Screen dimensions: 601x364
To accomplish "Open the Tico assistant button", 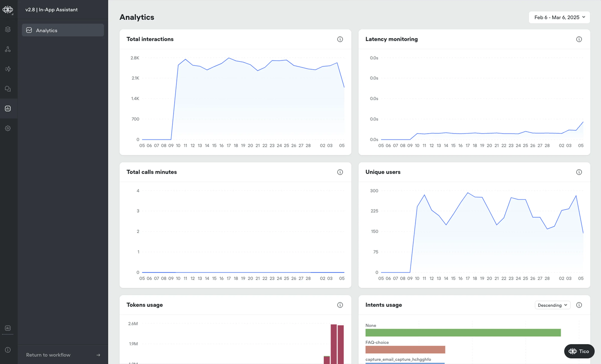I will tap(579, 351).
